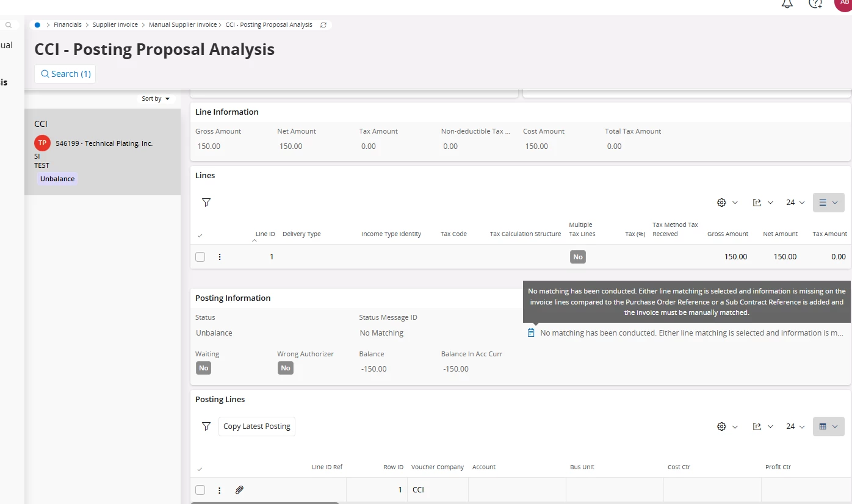This screenshot has height=504, width=852.
Task: Open the export dropdown in Lines
Action: 763,203
